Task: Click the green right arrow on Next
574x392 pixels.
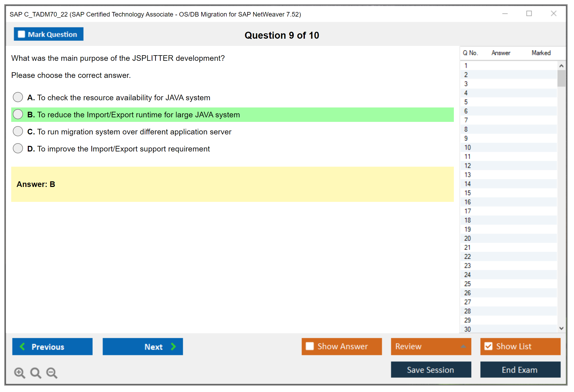Action: 174,346
